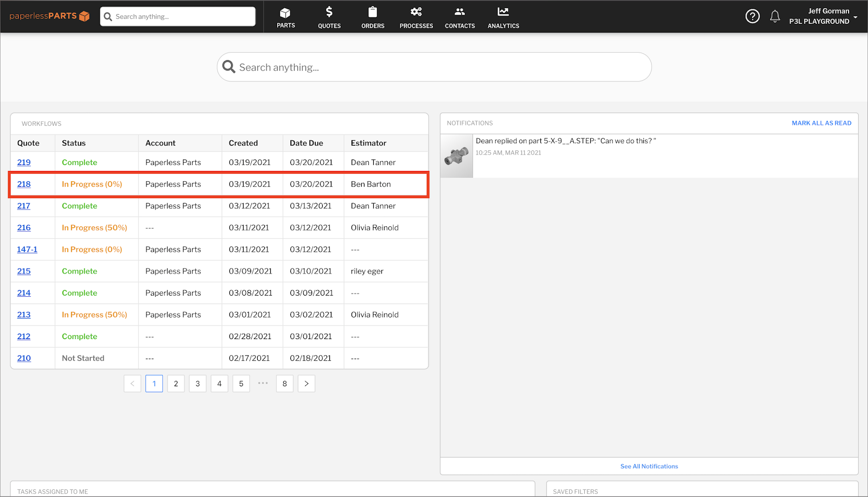868x497 pixels.
Task: Go to workflows page 2
Action: tap(176, 384)
